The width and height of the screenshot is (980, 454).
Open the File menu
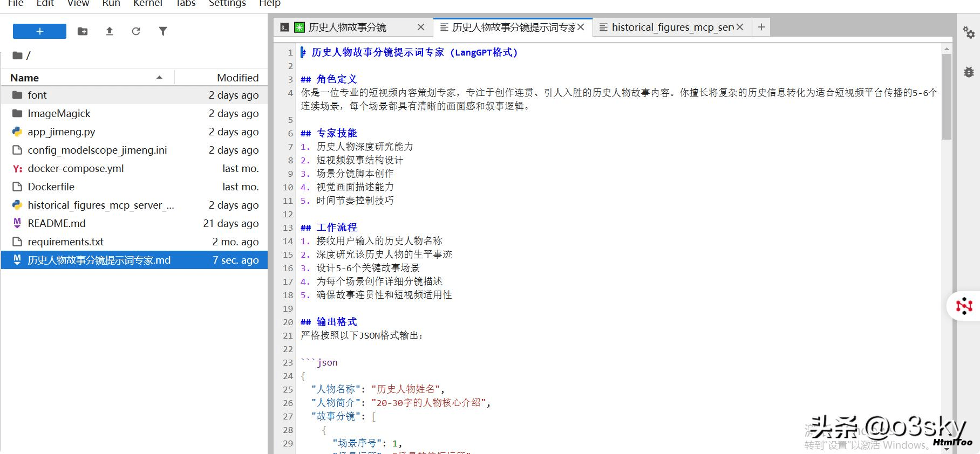tap(16, 3)
